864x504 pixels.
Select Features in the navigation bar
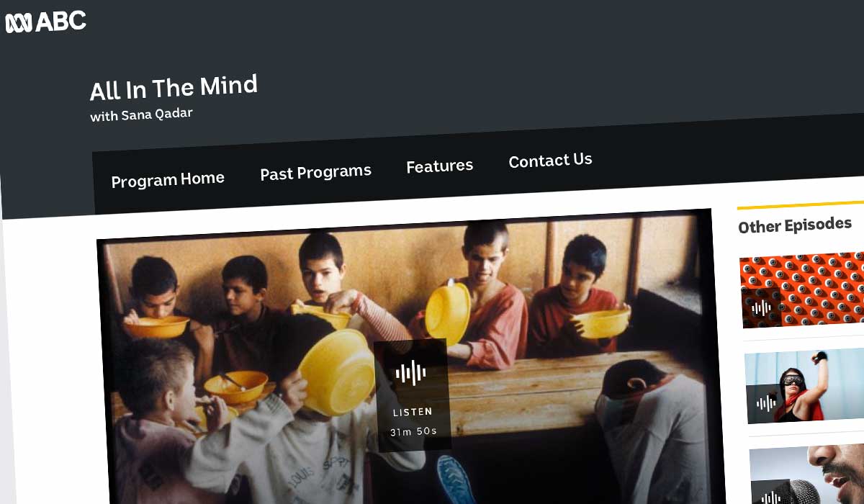tap(439, 166)
